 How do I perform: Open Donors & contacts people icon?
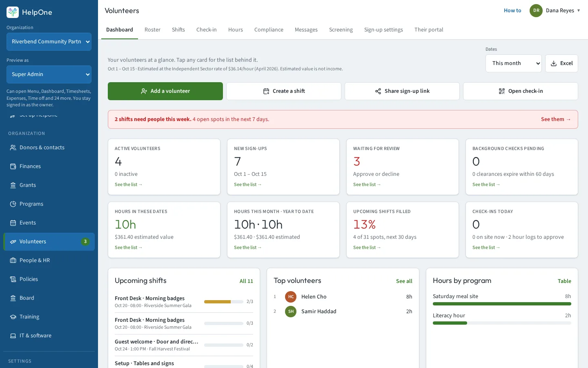13,148
